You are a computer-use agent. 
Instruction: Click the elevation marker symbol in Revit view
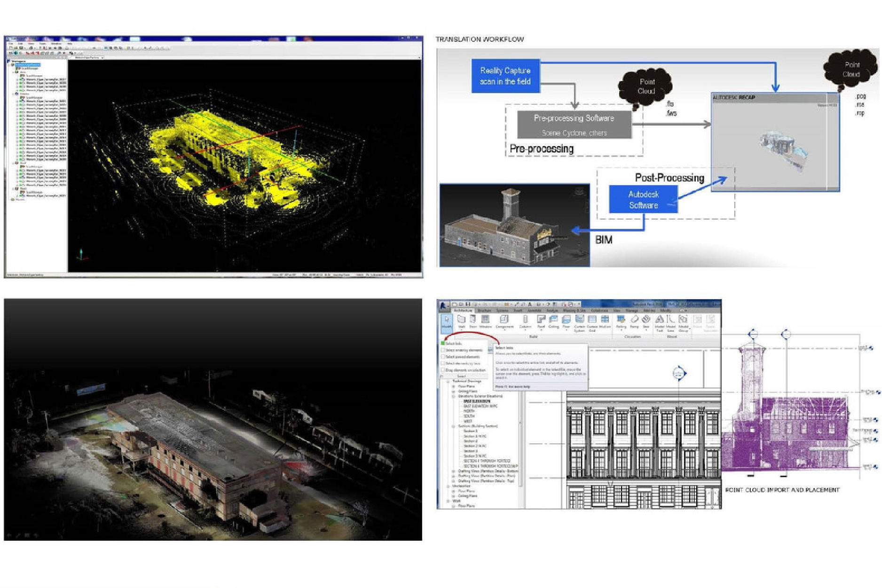click(679, 373)
